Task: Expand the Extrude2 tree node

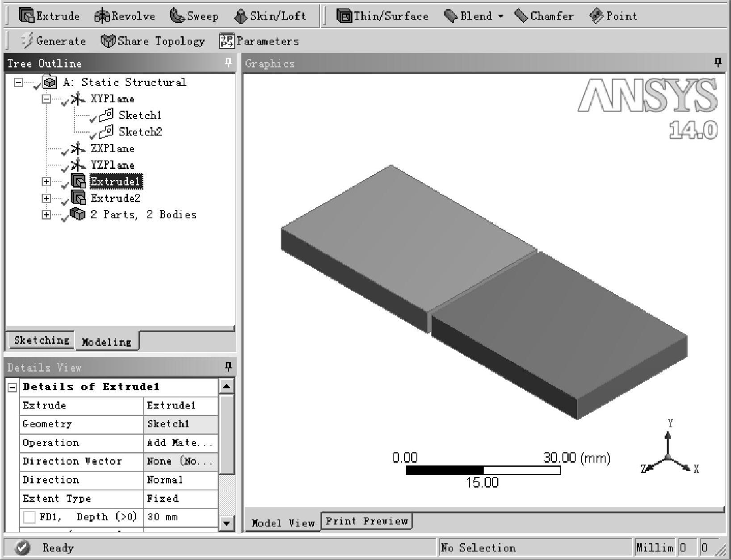Action: (46, 198)
